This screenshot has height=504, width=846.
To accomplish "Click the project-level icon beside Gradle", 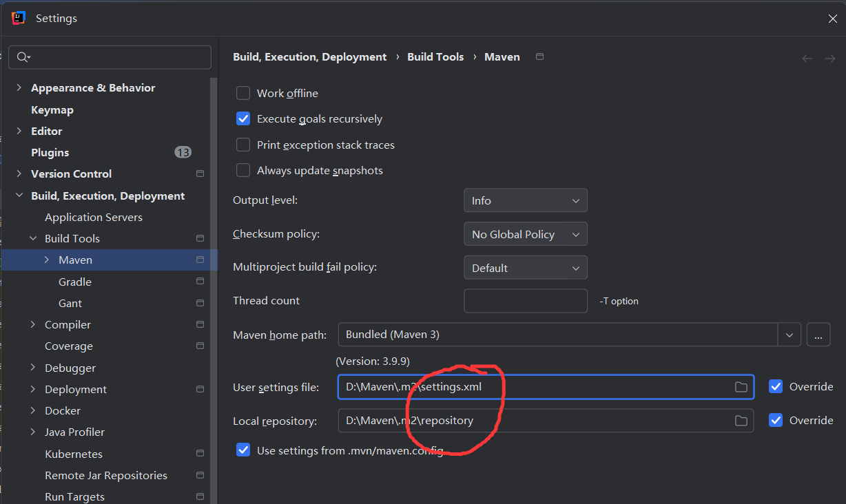I will [x=200, y=282].
